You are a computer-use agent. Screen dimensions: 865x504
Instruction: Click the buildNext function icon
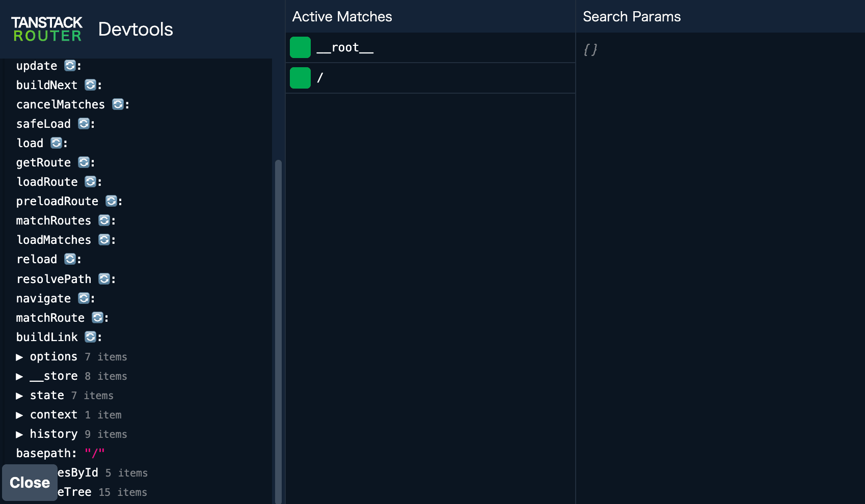pos(90,85)
